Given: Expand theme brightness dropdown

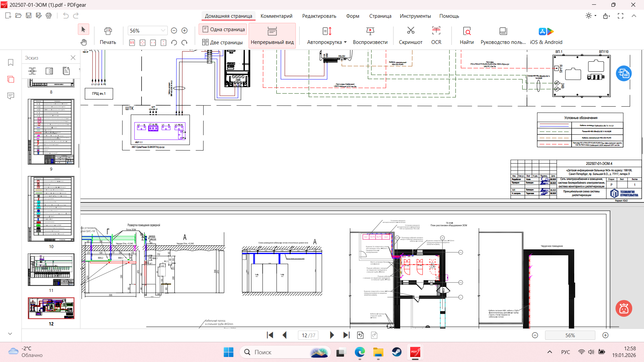Looking at the screenshot, I should pos(595,16).
